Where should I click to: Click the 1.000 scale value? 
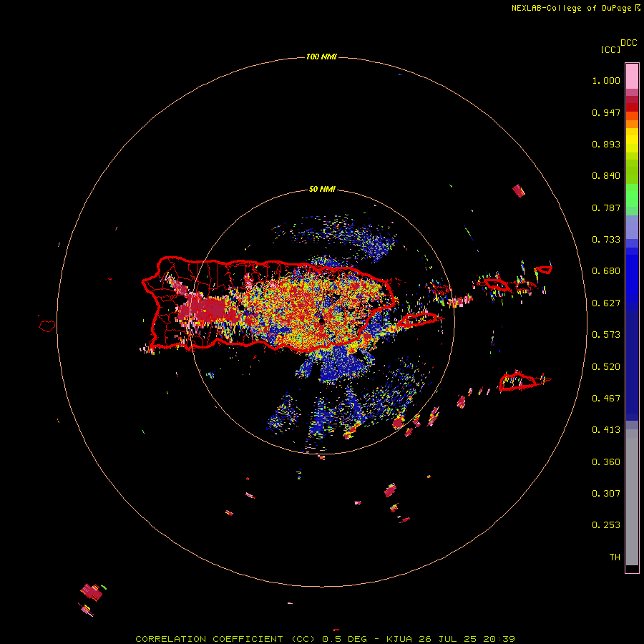[606, 80]
